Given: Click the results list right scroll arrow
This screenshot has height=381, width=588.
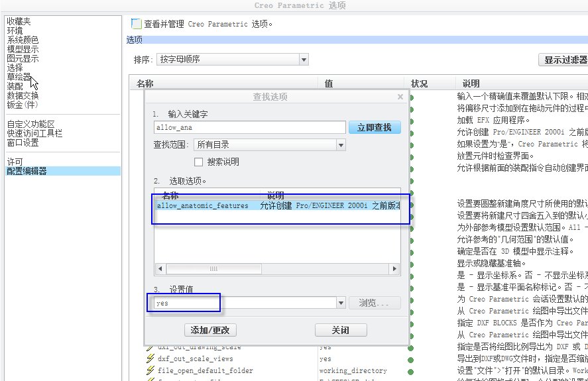Looking at the screenshot, I should [x=394, y=268].
